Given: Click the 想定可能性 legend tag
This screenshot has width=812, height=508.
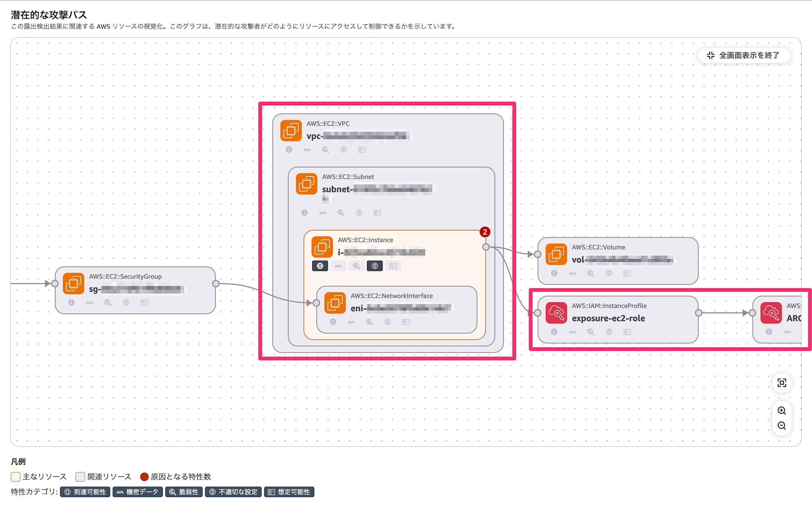Looking at the screenshot, I should click(289, 492).
